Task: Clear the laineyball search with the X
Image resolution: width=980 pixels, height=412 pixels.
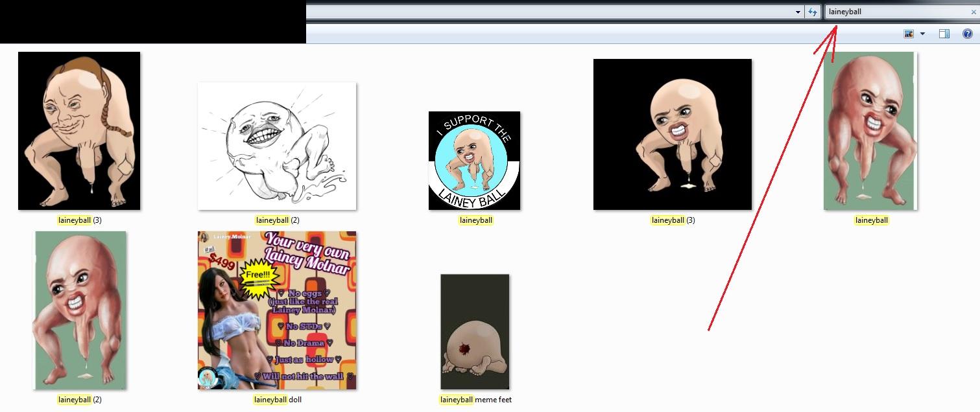Action: (x=973, y=12)
